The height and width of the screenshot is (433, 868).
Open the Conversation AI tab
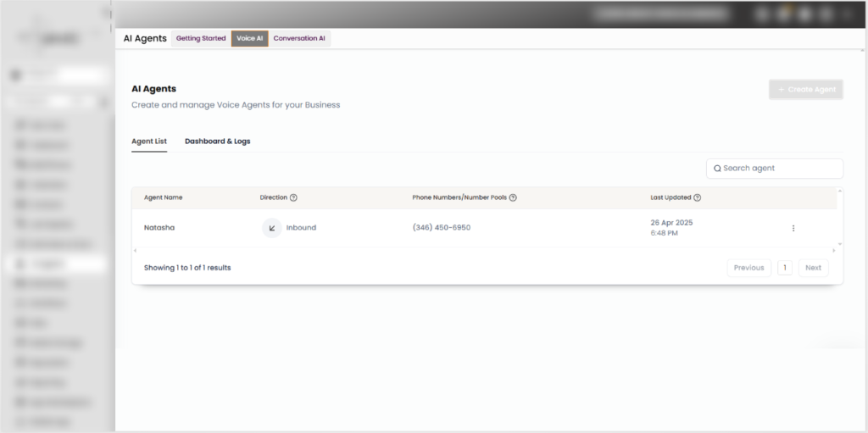[299, 39]
